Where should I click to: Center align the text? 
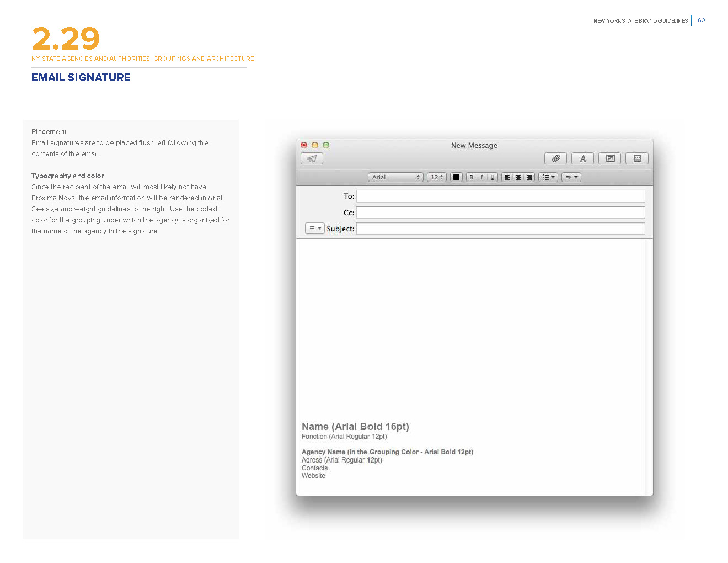pyautogui.click(x=518, y=177)
